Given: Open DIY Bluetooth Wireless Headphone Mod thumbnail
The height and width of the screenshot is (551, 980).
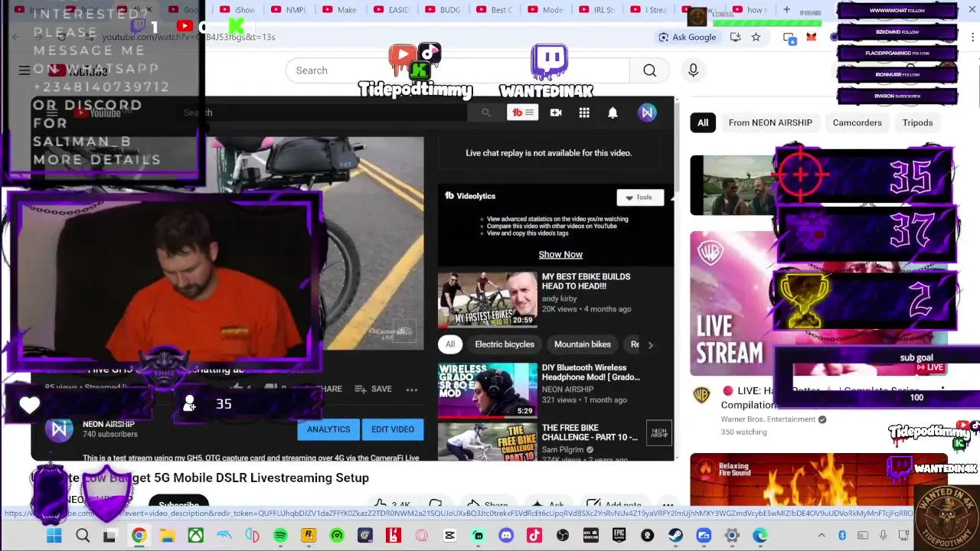Looking at the screenshot, I should (x=488, y=390).
